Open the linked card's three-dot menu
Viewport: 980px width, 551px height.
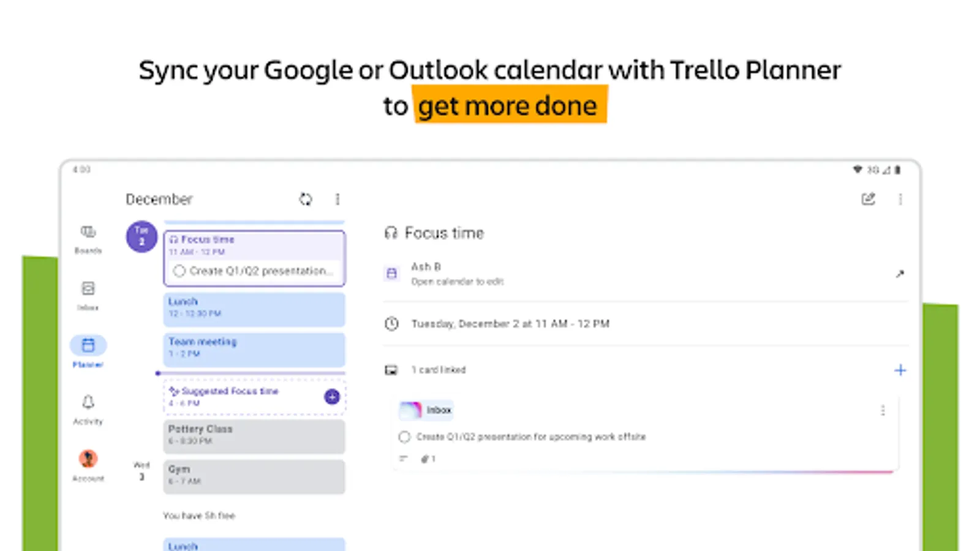pyautogui.click(x=883, y=410)
